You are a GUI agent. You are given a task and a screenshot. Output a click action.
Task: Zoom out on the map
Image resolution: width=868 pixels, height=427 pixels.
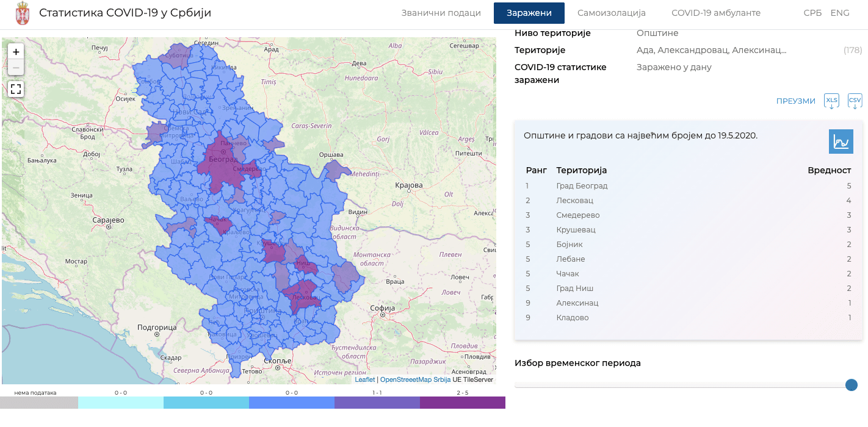click(x=16, y=67)
